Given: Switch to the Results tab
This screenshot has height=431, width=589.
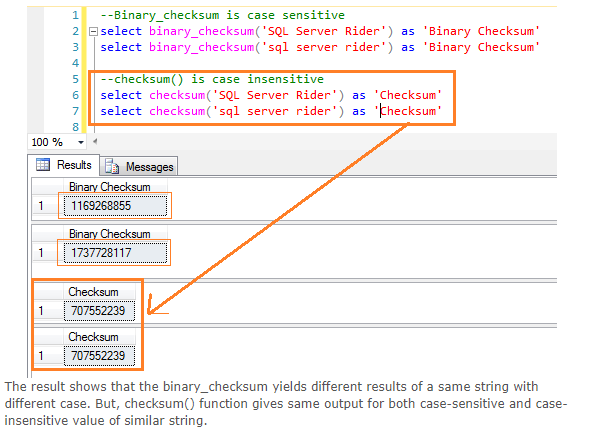Looking at the screenshot, I should 64,165.
